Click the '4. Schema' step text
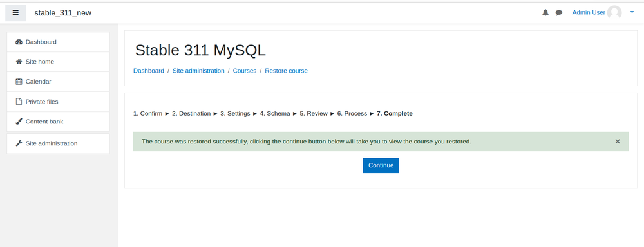The height and width of the screenshot is (247, 644). click(275, 114)
